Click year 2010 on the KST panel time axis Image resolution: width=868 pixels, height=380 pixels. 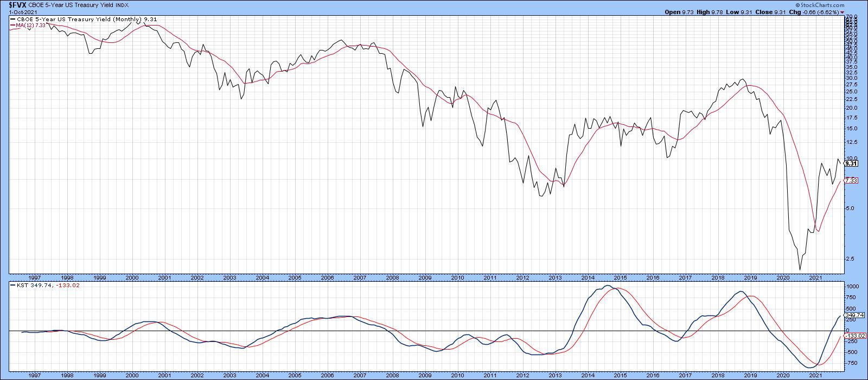point(457,375)
